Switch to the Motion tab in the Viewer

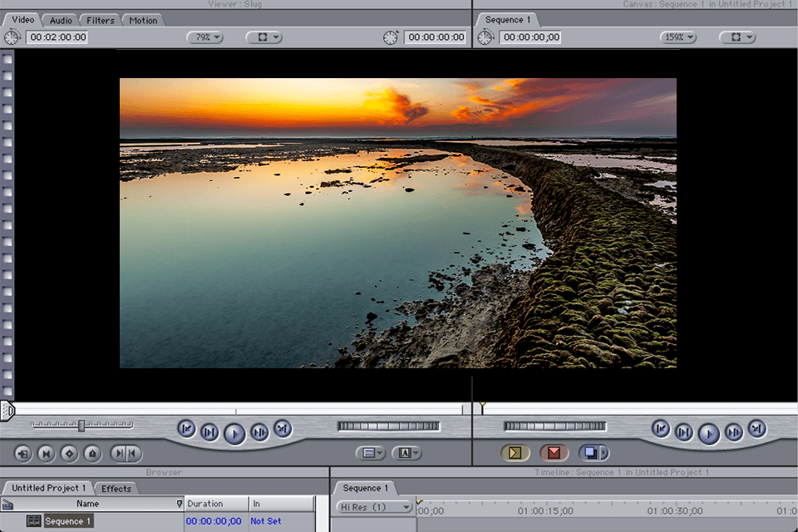pyautogui.click(x=142, y=20)
